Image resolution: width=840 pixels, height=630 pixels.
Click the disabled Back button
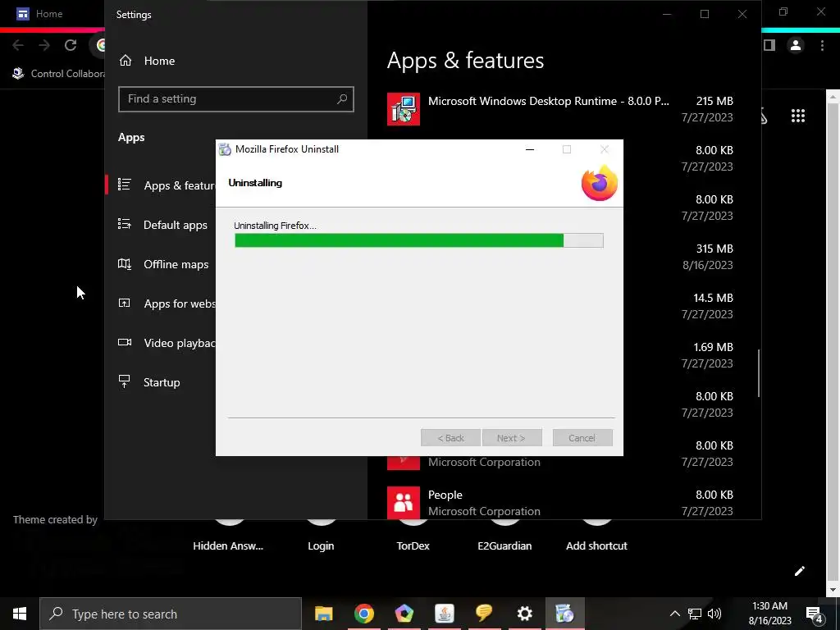coord(450,438)
